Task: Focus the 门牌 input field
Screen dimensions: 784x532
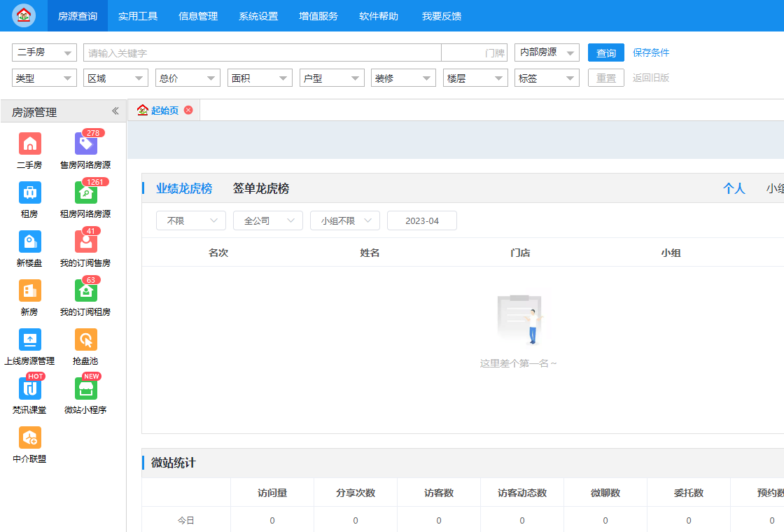Action: click(475, 52)
